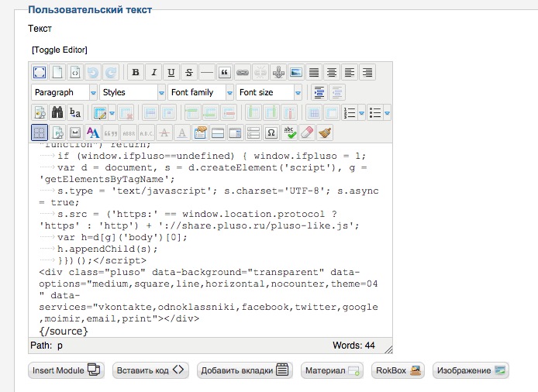The image size is (538, 392).
Task: Click the preview icon in third row
Action: coord(40,112)
